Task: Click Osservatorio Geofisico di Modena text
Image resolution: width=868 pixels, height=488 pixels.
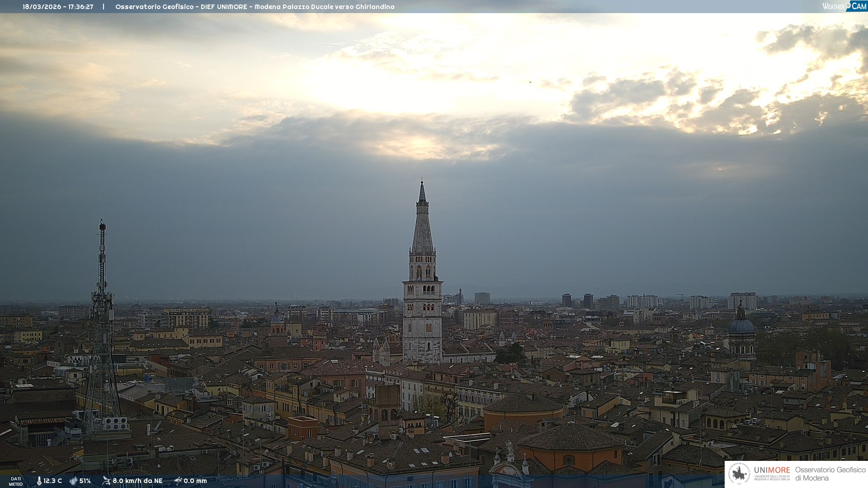Action: click(x=830, y=474)
